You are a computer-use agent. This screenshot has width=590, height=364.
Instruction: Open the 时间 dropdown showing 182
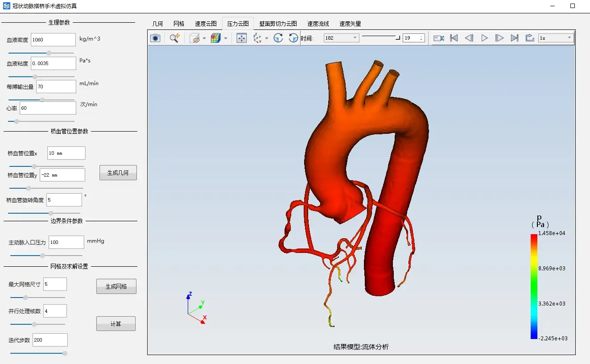(x=341, y=38)
